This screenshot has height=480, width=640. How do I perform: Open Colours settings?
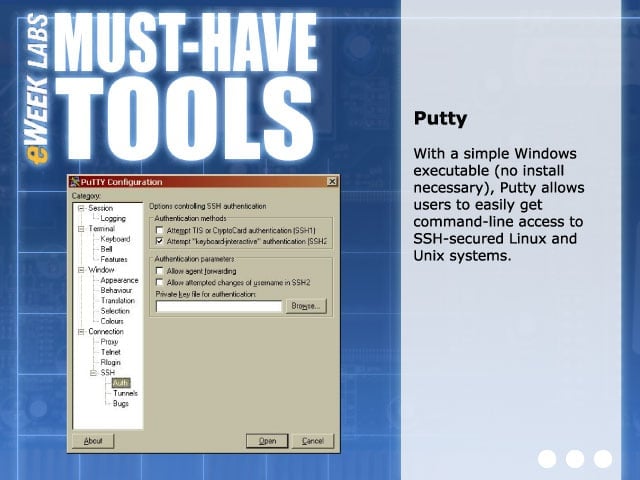[112, 321]
